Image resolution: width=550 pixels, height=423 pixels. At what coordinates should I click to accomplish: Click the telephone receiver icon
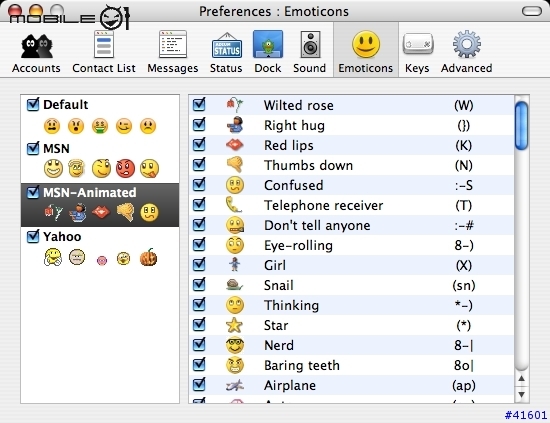(234, 205)
